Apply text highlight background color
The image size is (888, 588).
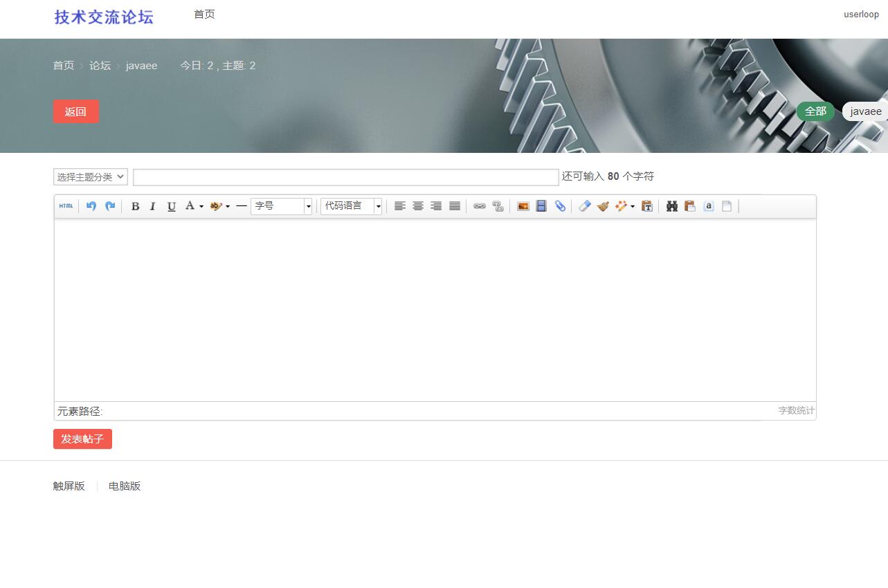point(216,206)
